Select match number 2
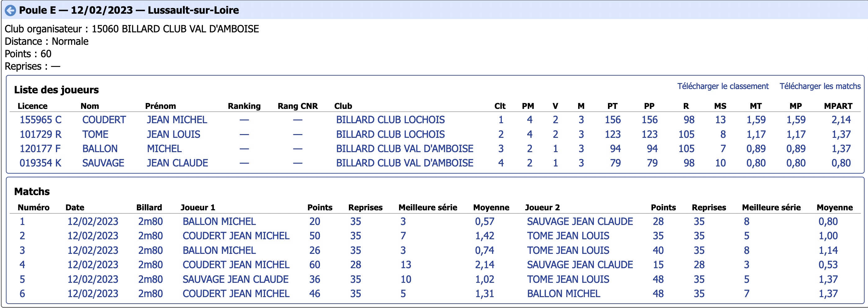Viewport: 868px width, 308px height. [22, 236]
